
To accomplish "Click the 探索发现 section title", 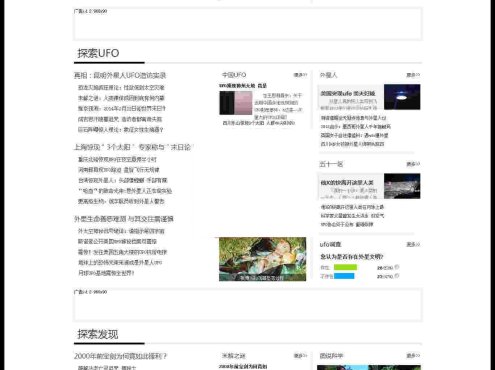I will (98, 334).
